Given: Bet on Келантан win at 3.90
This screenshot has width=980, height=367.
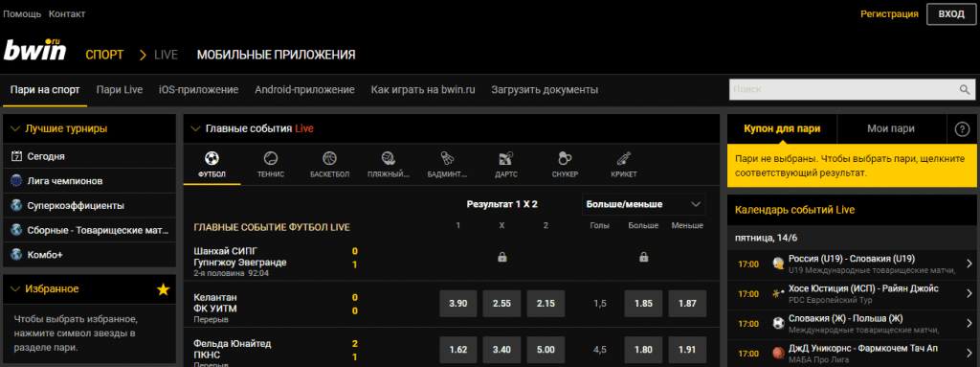Looking at the screenshot, I should (x=458, y=303).
